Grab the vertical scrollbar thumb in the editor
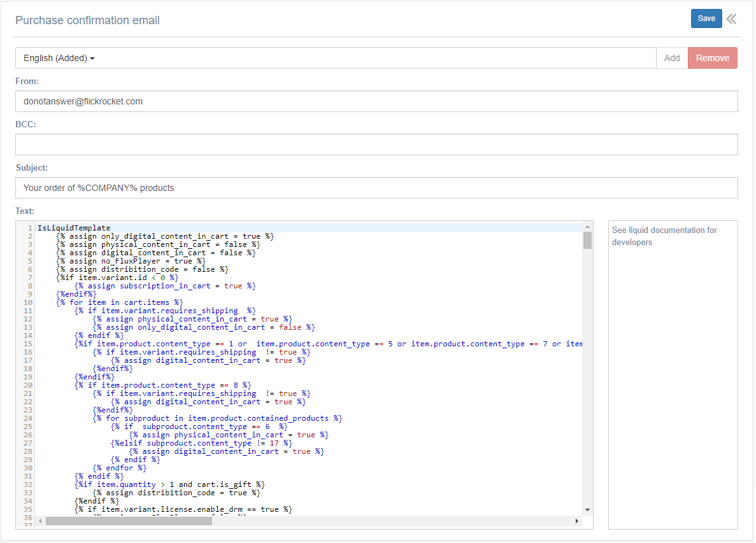 (587, 240)
